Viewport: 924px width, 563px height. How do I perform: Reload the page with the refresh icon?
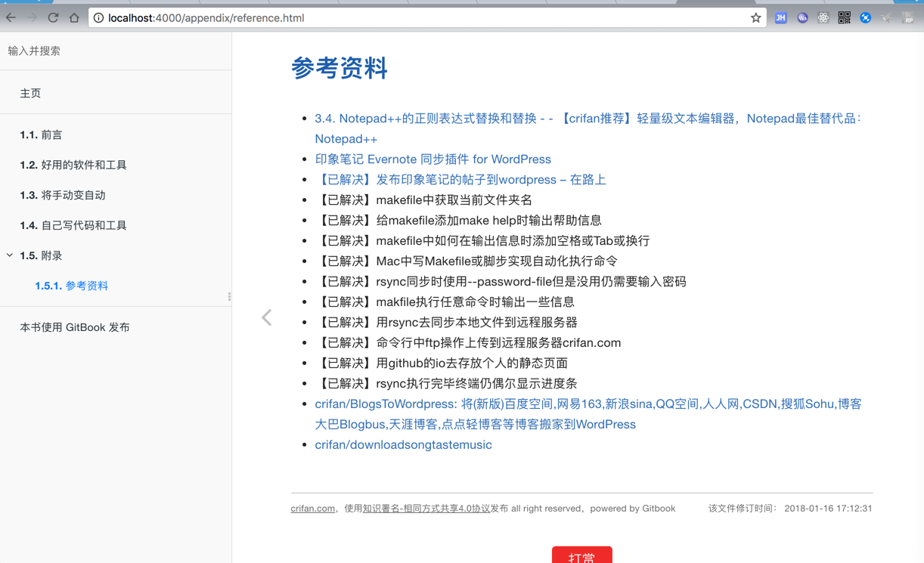click(x=53, y=17)
